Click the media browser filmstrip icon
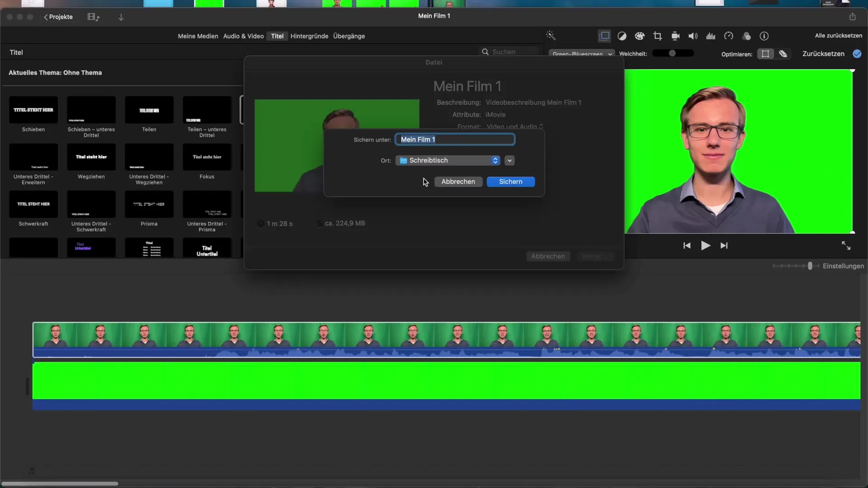Screen dimensions: 868x488 93,17
